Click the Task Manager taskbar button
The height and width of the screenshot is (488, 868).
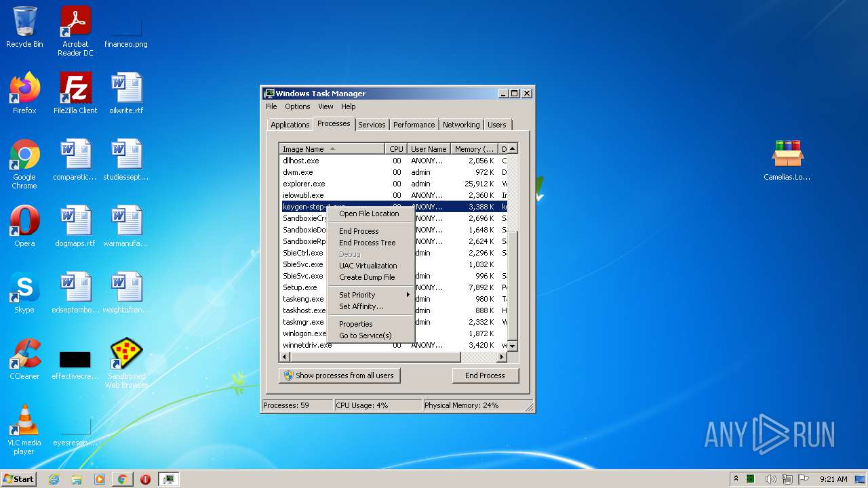[169, 479]
